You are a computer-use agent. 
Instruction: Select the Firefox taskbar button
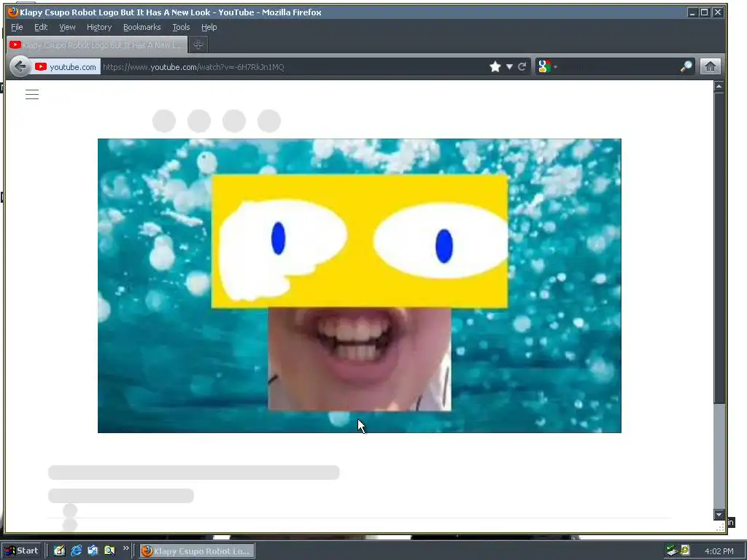point(197,551)
